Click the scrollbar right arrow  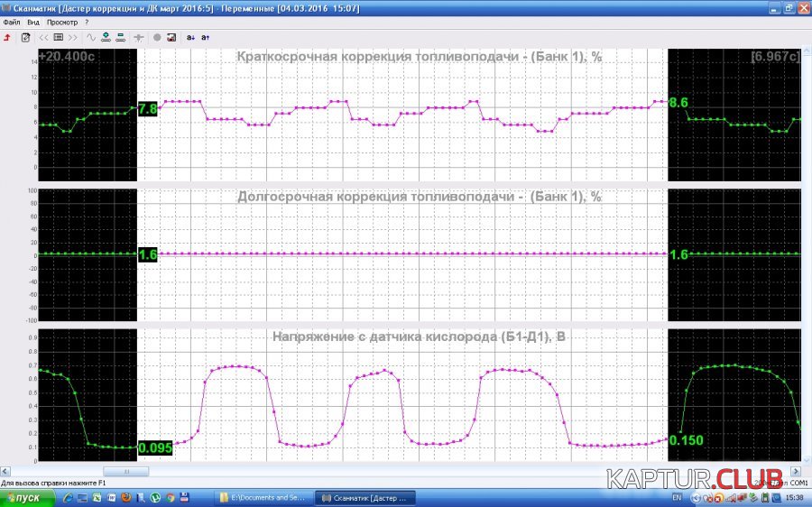(796, 471)
